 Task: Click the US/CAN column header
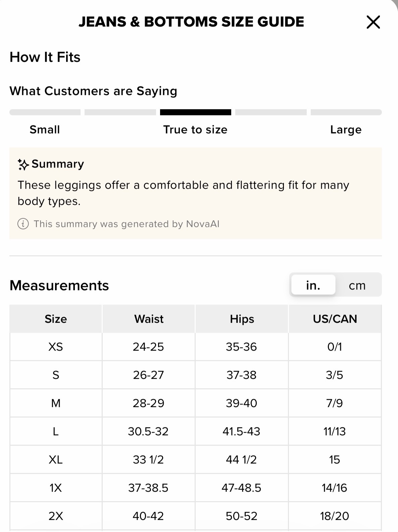pos(335,319)
